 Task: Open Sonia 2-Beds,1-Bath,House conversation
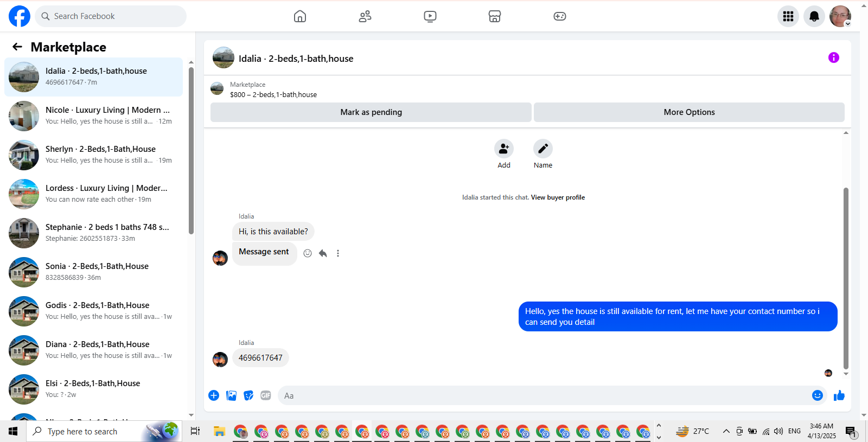(93, 272)
